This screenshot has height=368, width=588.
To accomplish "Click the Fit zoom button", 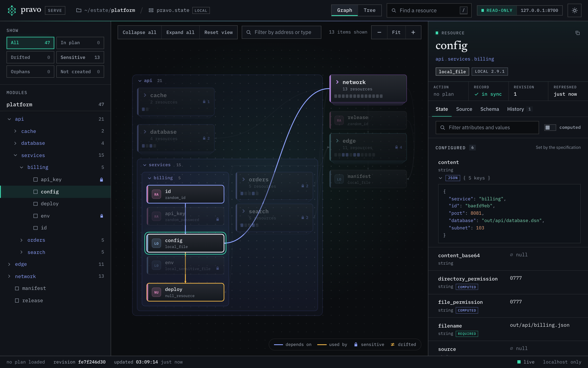I will click(x=396, y=32).
